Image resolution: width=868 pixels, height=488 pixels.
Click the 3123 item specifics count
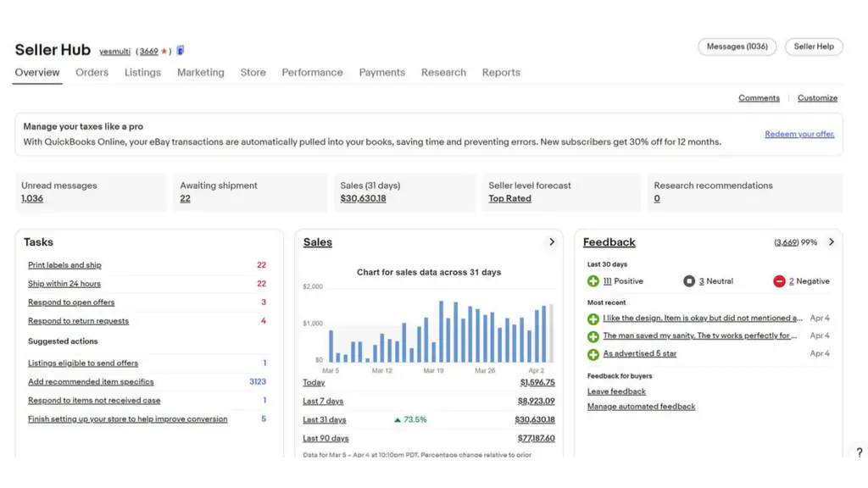click(x=258, y=382)
